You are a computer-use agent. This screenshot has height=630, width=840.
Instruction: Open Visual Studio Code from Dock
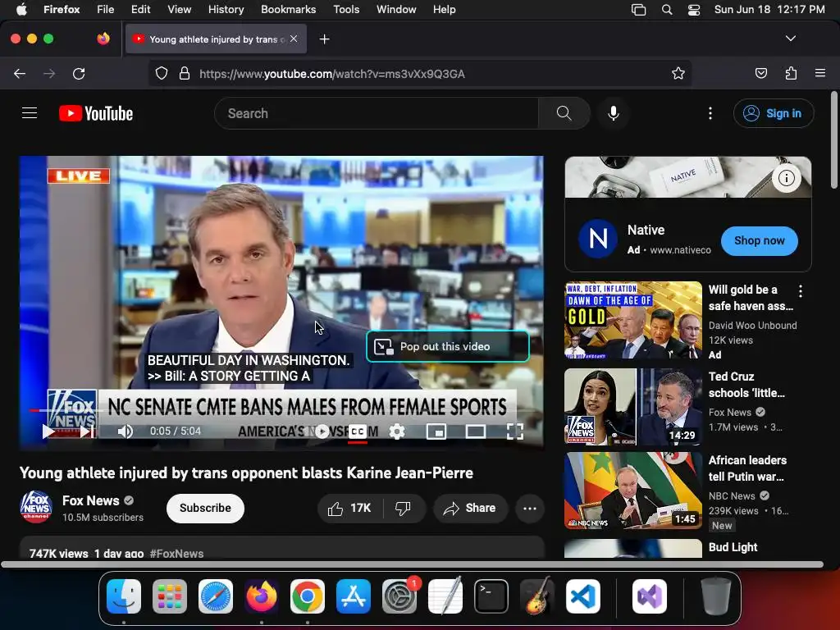tap(583, 596)
